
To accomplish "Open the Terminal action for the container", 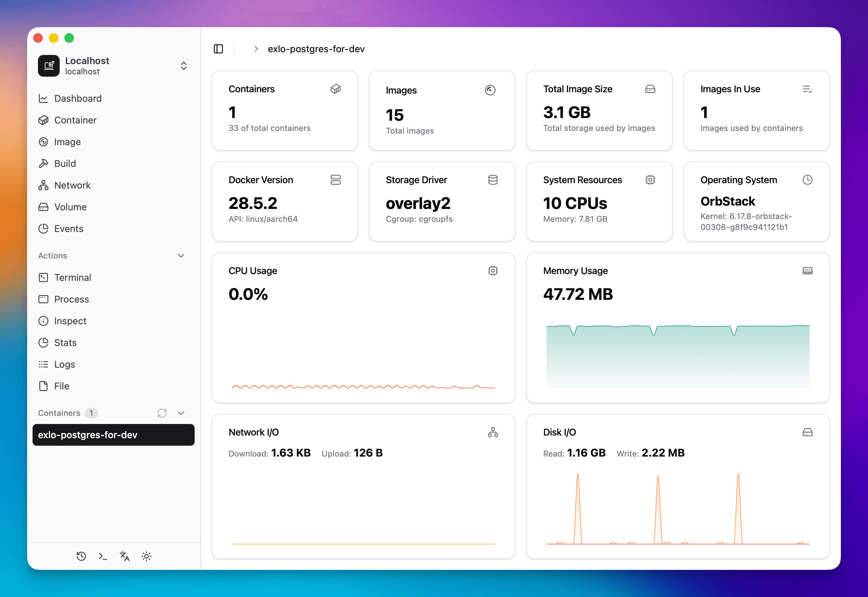I will point(73,277).
